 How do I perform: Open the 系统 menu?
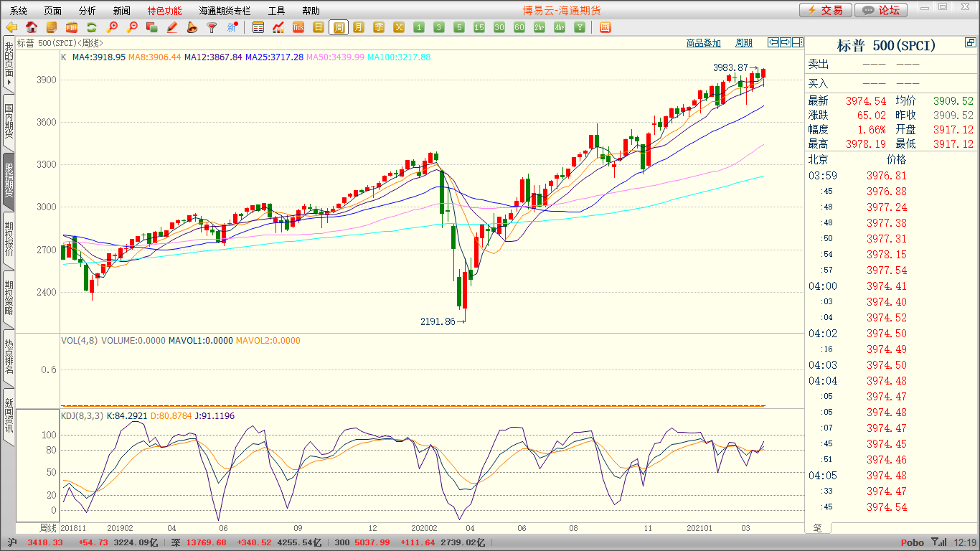pos(19,11)
